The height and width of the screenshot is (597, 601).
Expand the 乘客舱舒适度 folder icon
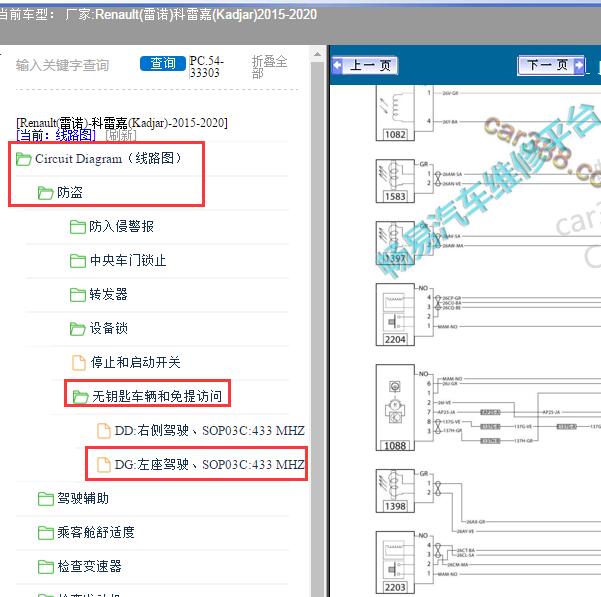(x=46, y=533)
